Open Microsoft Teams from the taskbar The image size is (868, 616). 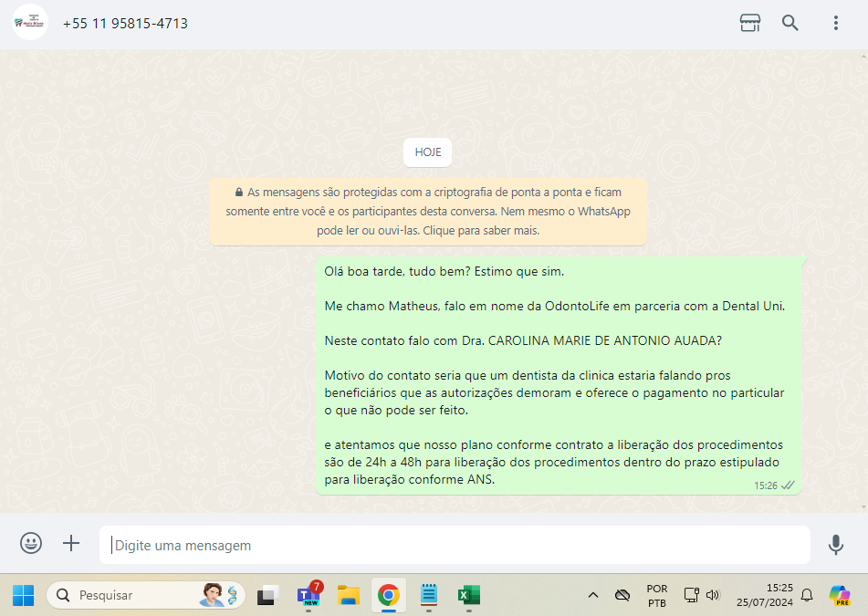(309, 596)
